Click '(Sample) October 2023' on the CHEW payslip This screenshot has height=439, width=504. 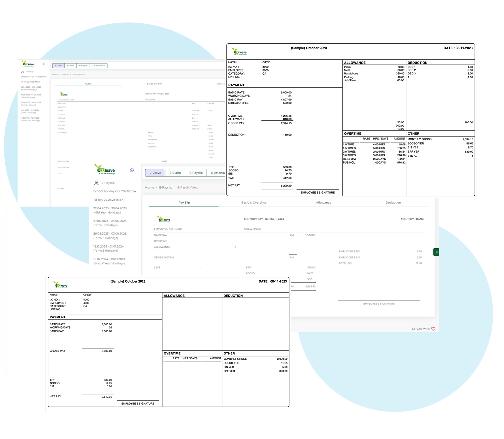pyautogui.click(x=128, y=281)
